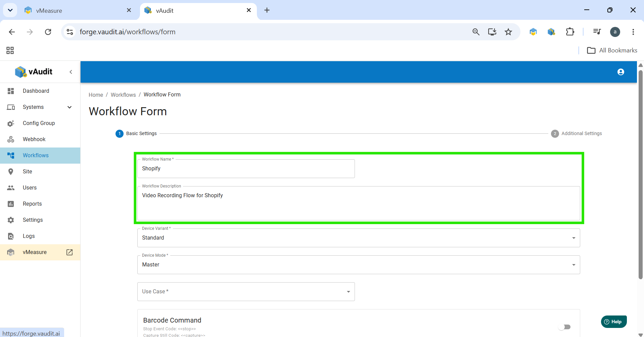Click the vMeasure extension icon in toolbar
644x337 pixels.
tap(533, 32)
